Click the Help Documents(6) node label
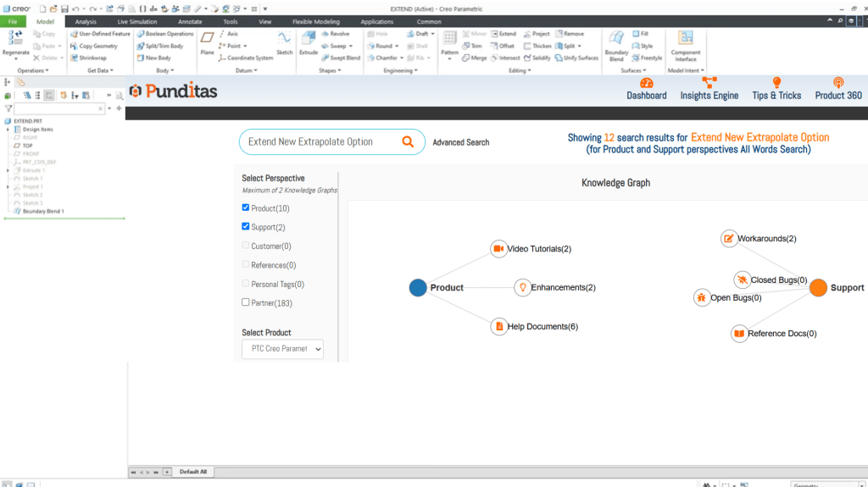The height and width of the screenshot is (487, 868). pyautogui.click(x=542, y=326)
